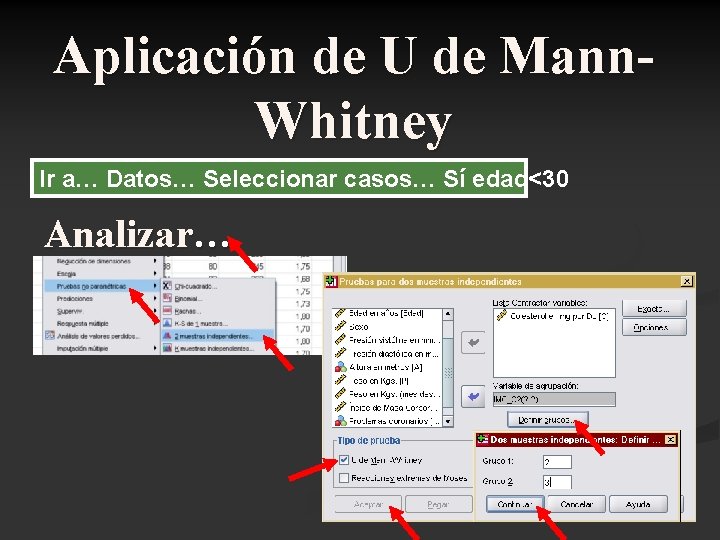Toggle U de Mann-Whitney checkbox
This screenshot has width=720, height=540.
tap(344, 460)
